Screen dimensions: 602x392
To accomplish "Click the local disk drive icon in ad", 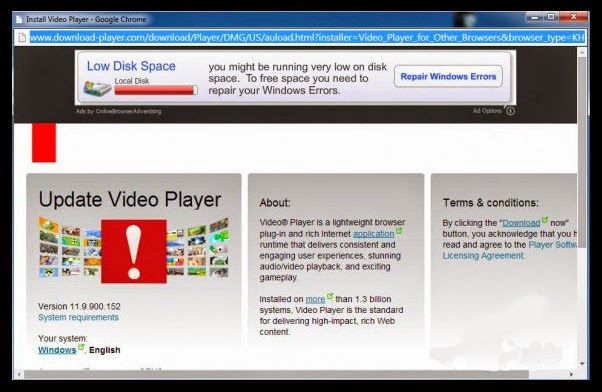I will (97, 88).
